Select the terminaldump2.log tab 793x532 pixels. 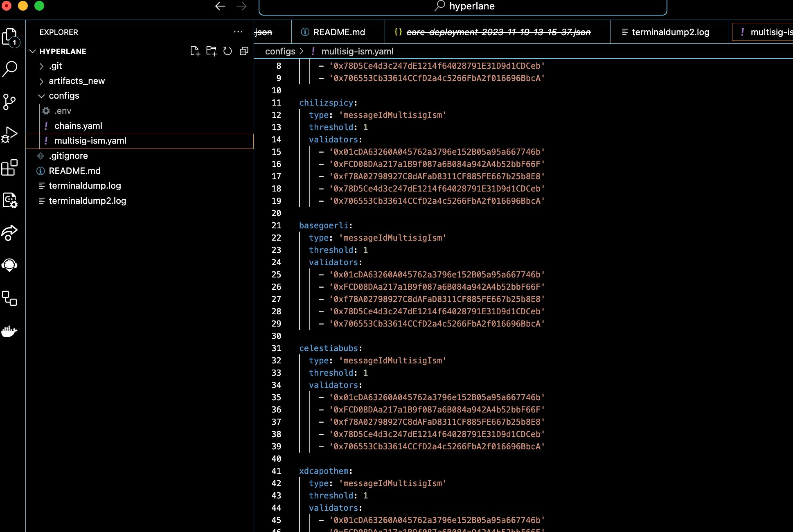pos(671,32)
